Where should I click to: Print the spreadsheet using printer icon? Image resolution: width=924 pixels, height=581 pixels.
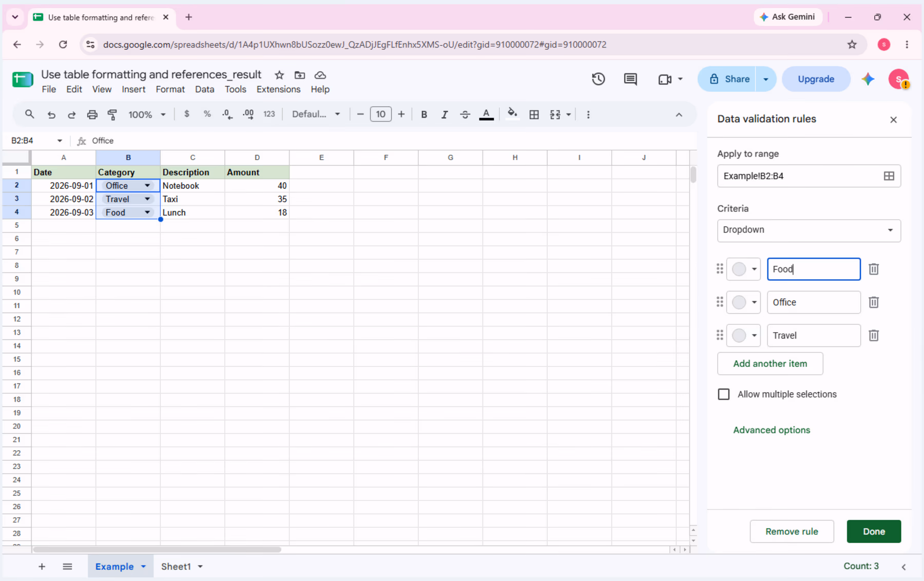click(x=92, y=114)
